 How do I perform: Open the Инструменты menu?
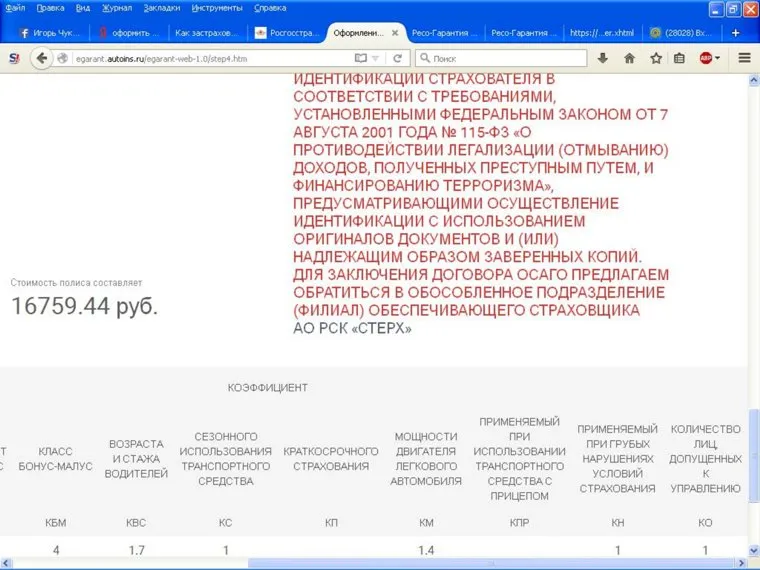(x=216, y=8)
